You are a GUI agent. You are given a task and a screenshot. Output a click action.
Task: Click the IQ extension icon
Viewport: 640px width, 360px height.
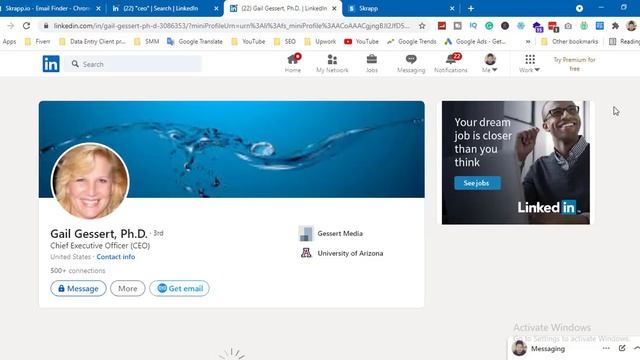473,26
